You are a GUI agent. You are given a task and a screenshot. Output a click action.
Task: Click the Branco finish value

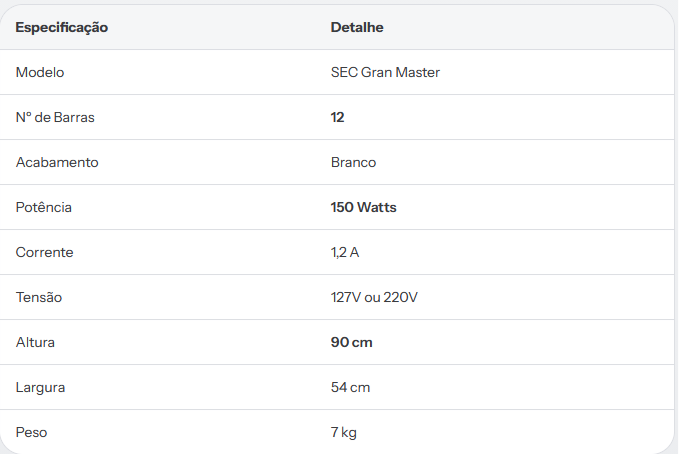(x=353, y=162)
